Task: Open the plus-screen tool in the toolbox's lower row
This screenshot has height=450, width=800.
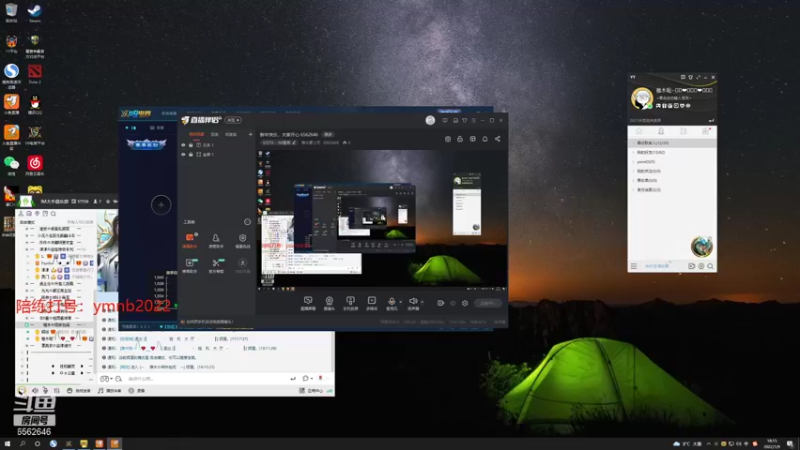Action: (x=190, y=265)
